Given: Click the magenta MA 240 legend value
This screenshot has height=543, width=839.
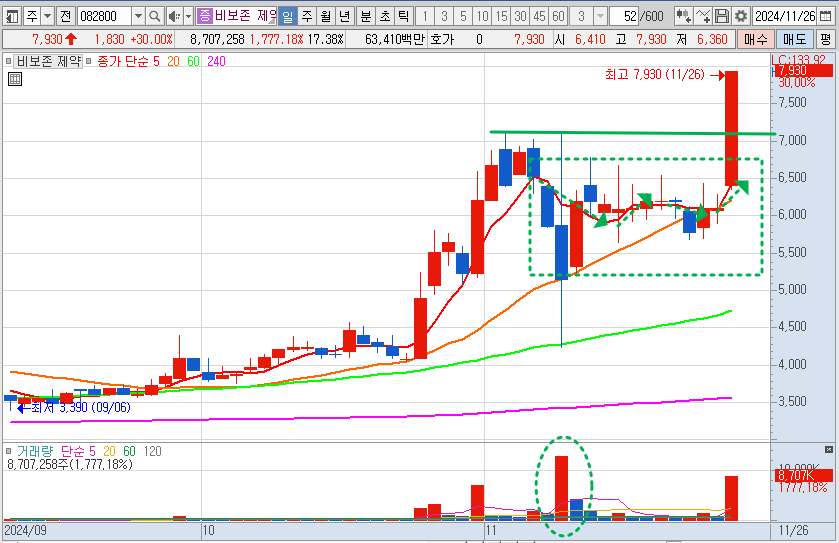Looking at the screenshot, I should [216, 62].
